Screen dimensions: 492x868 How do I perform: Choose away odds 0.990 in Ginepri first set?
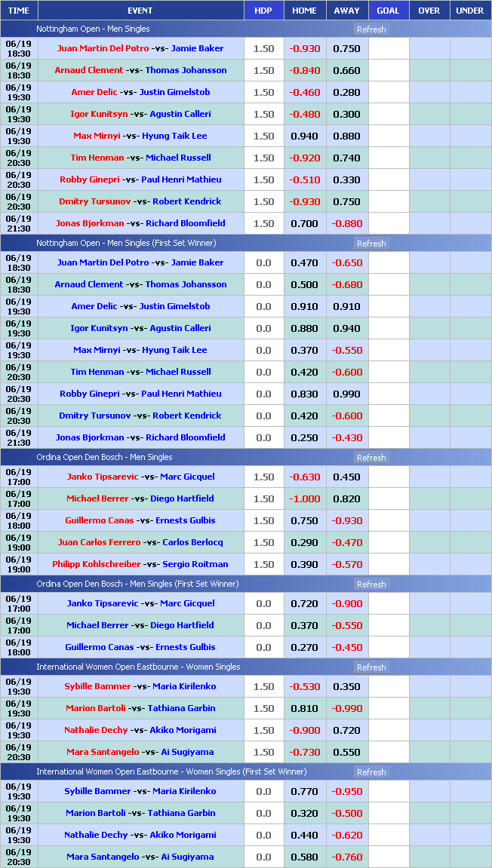coord(346,394)
